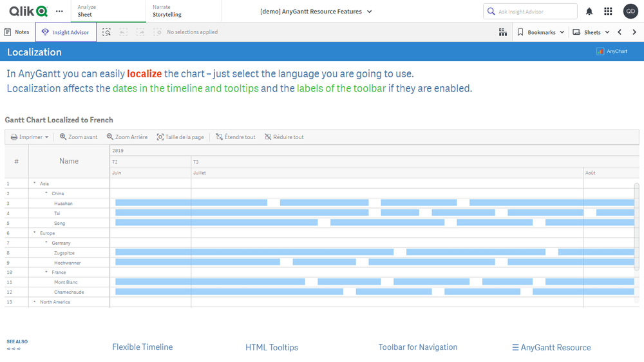Click the notifications bell icon

(589, 12)
